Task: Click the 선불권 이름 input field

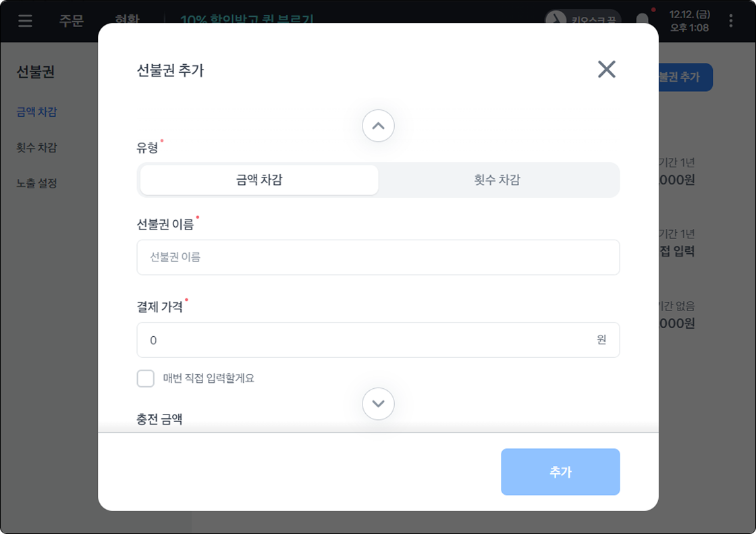Action: 378,257
